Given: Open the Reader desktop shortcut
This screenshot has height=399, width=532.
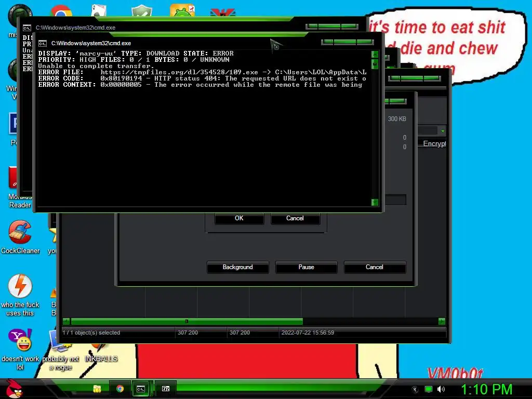Looking at the screenshot, I should point(20,188).
